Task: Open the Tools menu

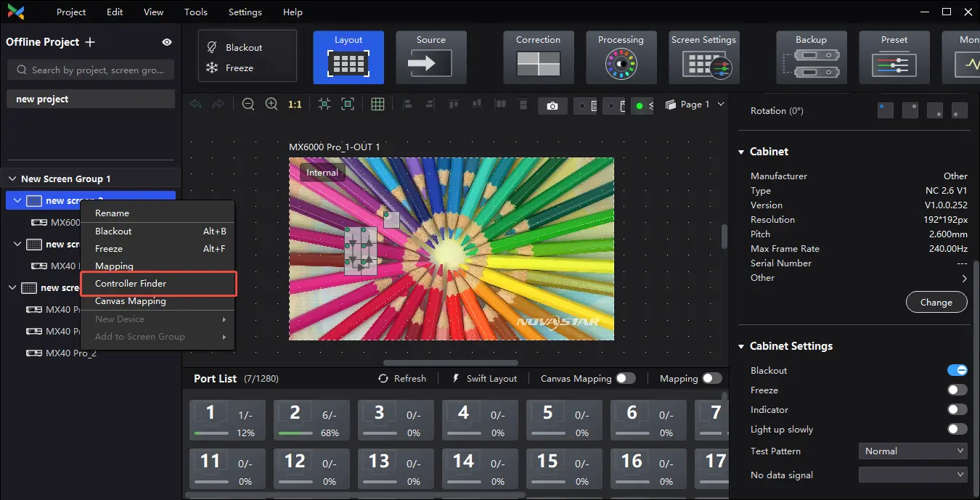Action: click(196, 12)
